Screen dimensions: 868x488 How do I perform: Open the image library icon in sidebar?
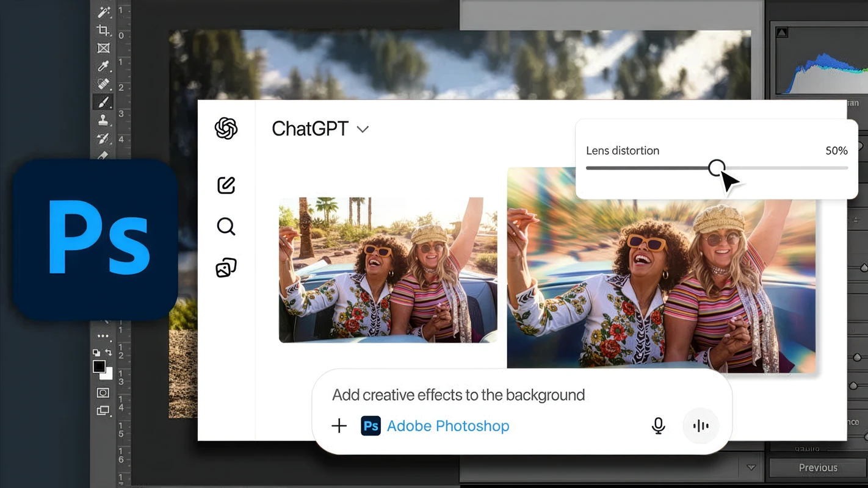point(226,267)
